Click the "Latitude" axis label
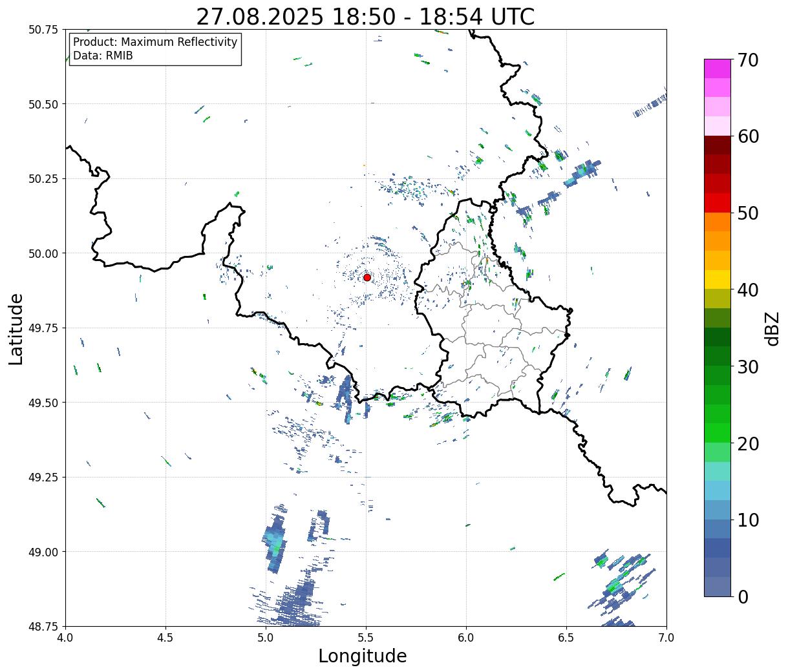 click(16, 328)
